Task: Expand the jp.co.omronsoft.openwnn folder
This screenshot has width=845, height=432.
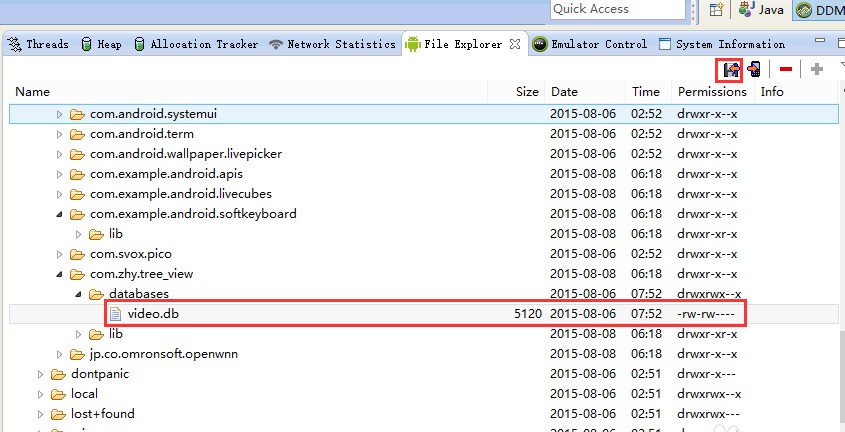Action: pyautogui.click(x=59, y=354)
